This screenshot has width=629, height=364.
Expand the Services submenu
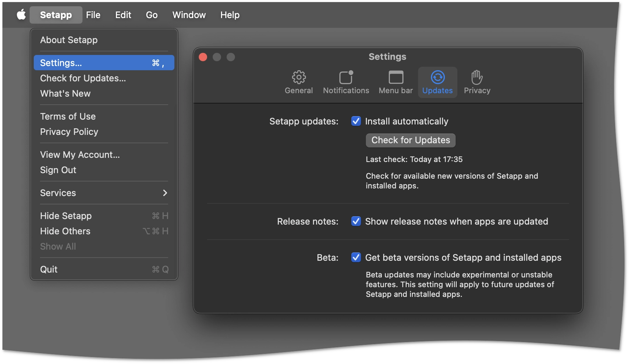point(104,193)
